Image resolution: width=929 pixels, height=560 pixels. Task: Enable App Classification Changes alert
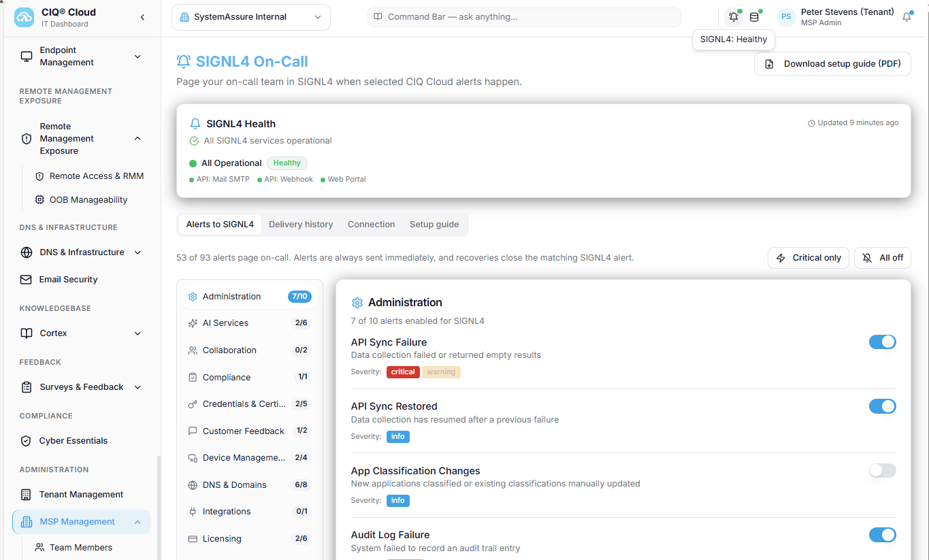pyautogui.click(x=882, y=470)
